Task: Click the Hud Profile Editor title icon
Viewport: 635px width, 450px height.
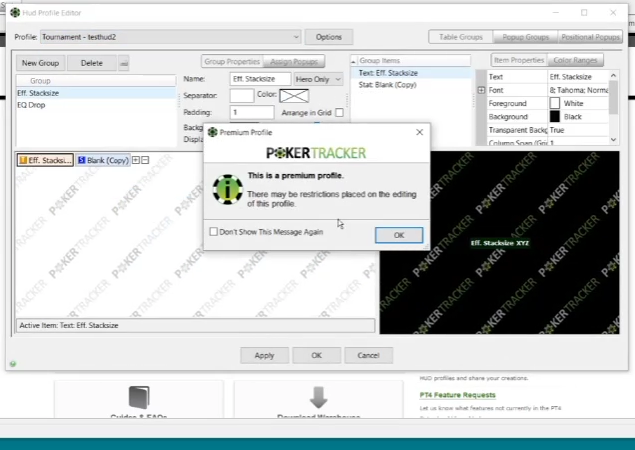Action: pyautogui.click(x=15, y=13)
